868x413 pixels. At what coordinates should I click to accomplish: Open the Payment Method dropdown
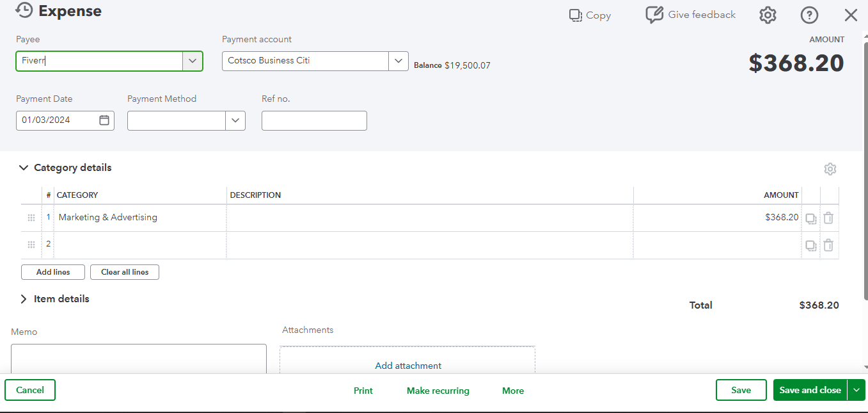point(235,120)
